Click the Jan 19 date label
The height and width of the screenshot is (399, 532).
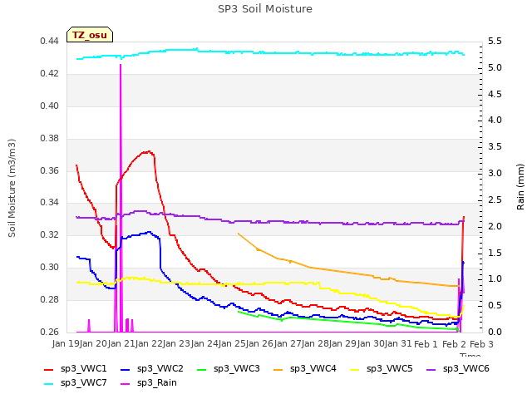click(x=66, y=343)
